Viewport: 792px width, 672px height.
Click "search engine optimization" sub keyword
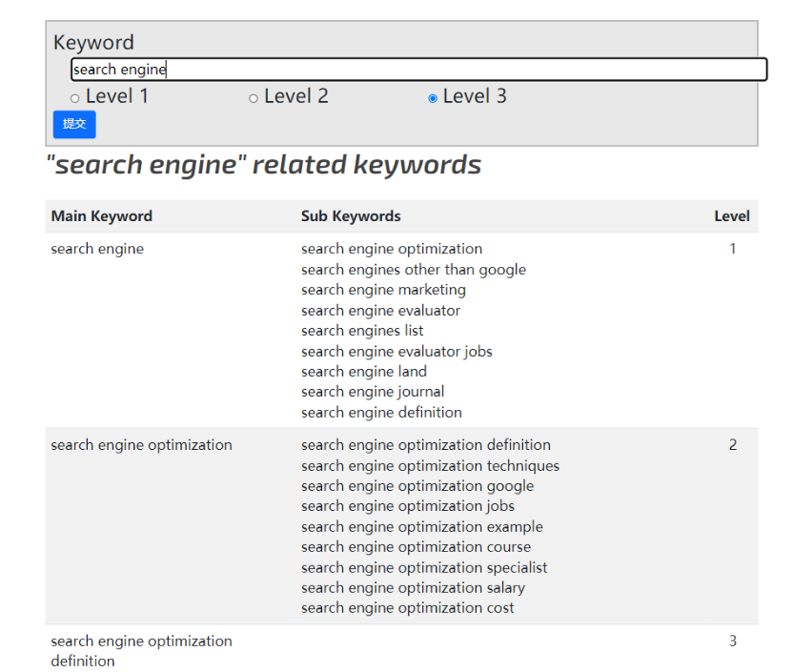392,249
